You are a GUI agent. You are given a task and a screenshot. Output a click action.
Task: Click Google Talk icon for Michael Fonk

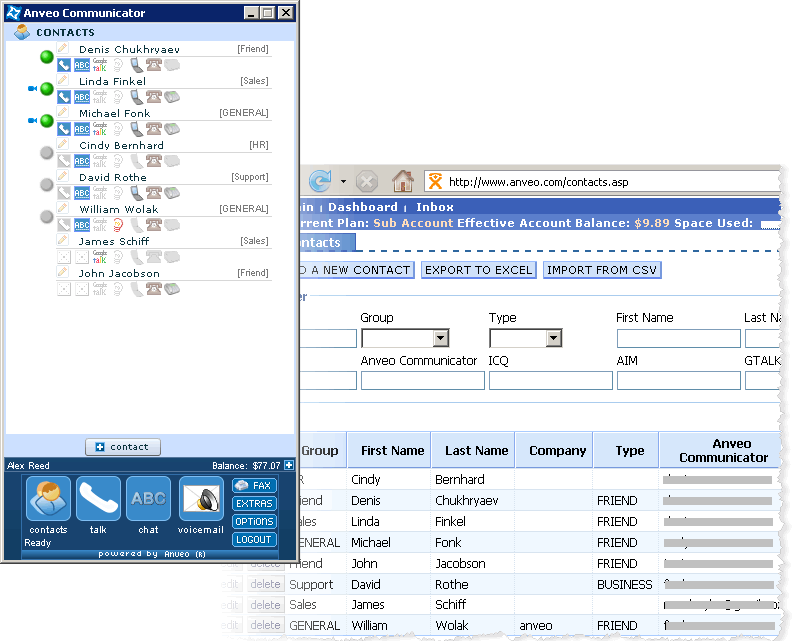point(100,129)
